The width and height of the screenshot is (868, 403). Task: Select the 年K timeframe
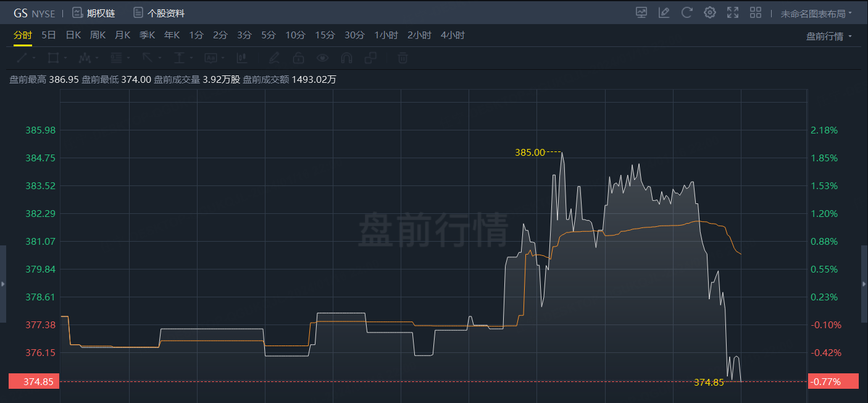coord(172,35)
